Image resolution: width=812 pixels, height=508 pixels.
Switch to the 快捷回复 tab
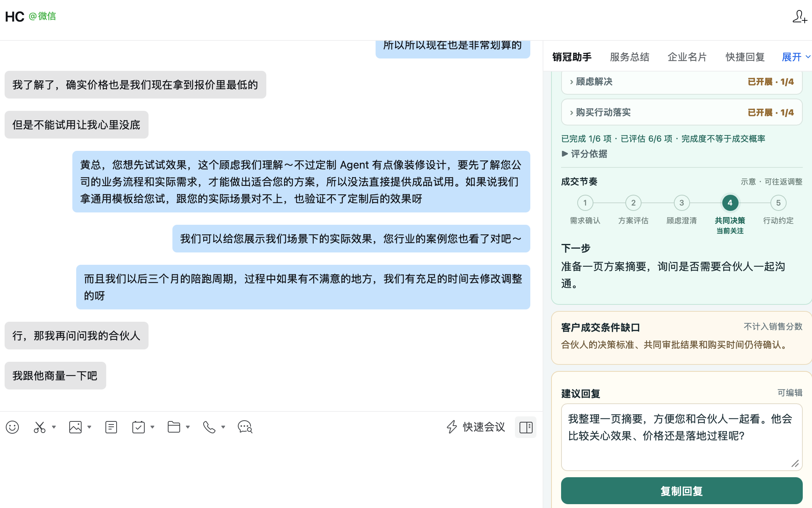pos(745,57)
